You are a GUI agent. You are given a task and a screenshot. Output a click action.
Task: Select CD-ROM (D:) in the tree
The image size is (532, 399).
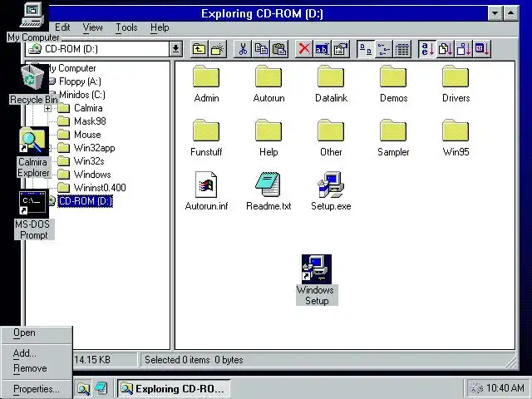pos(85,201)
